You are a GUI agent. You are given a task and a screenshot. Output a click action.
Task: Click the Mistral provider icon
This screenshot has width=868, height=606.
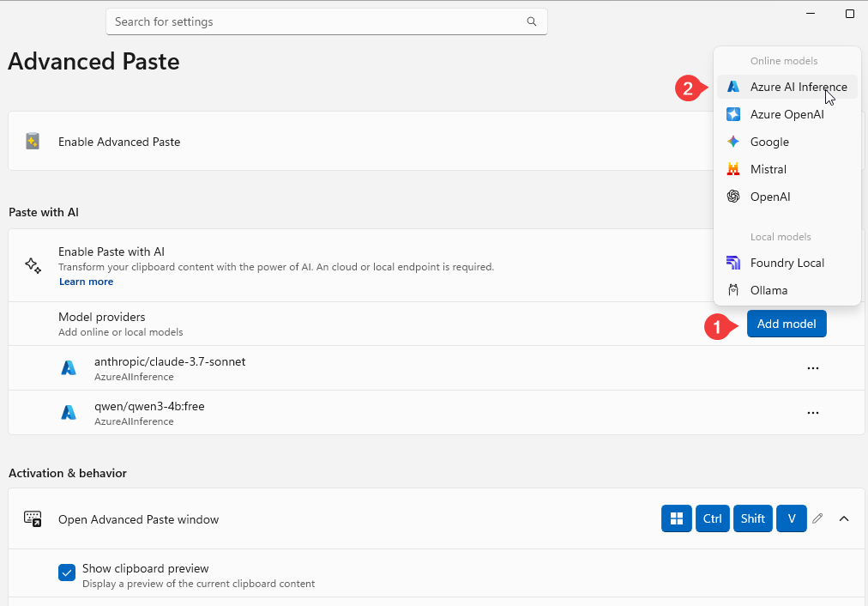pyautogui.click(x=733, y=169)
